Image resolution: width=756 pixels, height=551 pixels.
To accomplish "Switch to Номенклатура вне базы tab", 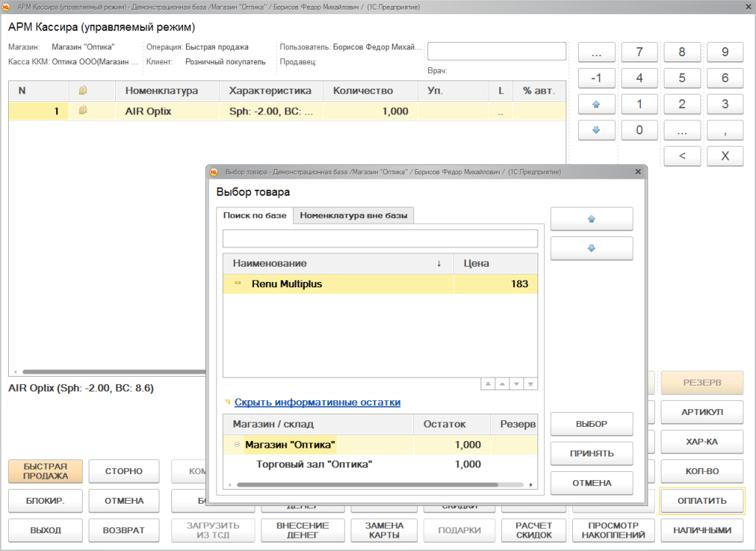I will [x=354, y=216].
